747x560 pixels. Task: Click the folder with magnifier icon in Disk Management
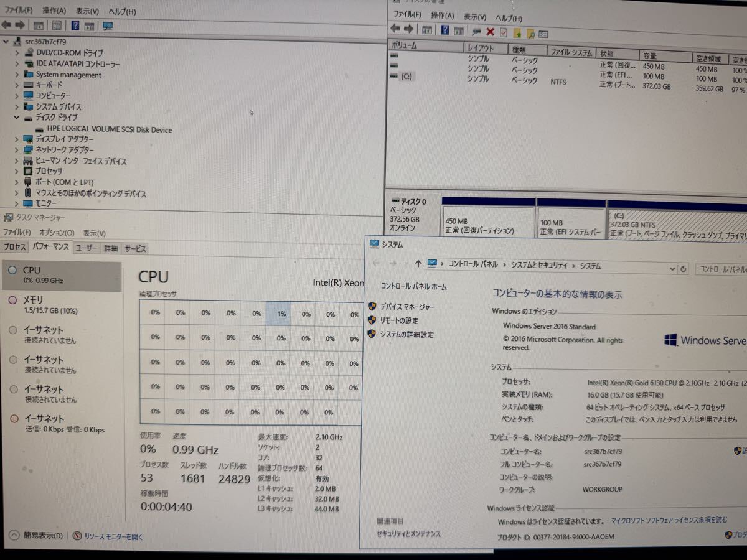point(530,33)
